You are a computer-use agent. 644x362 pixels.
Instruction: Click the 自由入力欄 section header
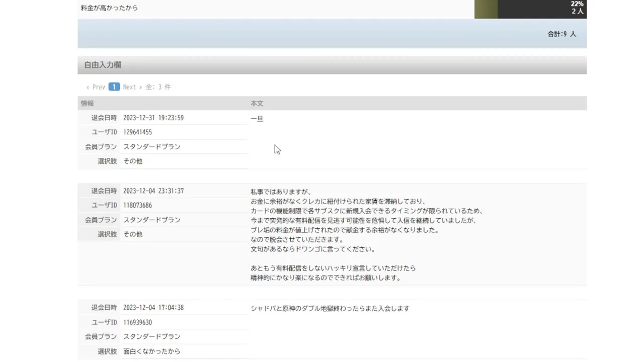tap(332, 65)
